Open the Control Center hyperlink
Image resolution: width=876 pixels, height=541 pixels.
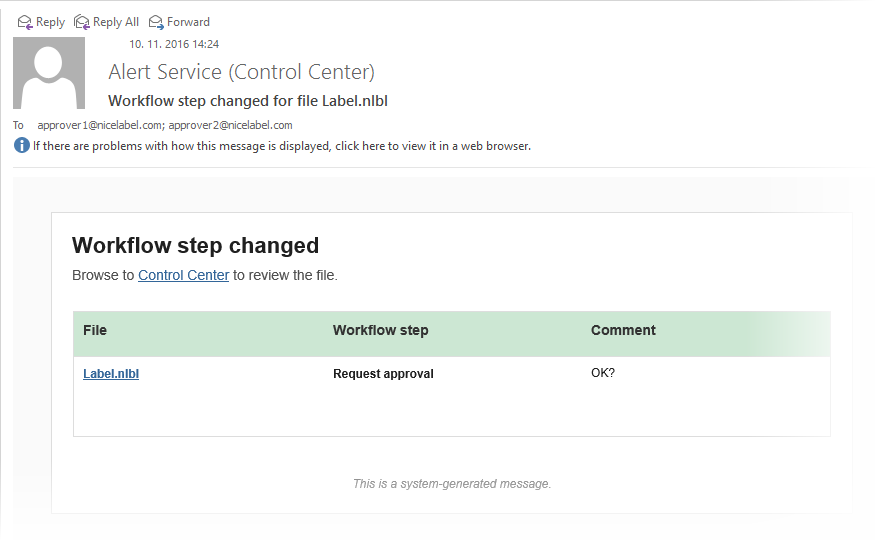click(x=183, y=275)
